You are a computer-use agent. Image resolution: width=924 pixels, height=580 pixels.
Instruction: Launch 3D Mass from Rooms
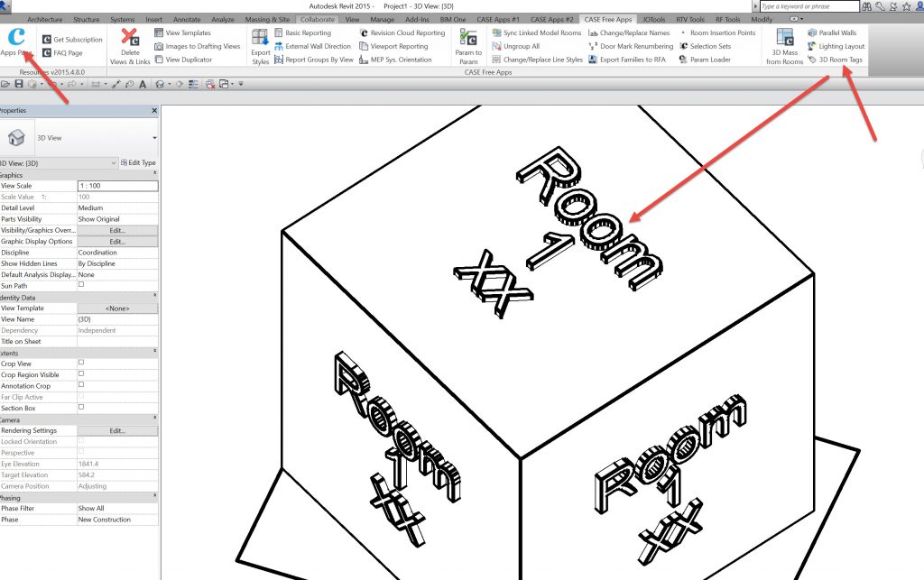pos(784,45)
